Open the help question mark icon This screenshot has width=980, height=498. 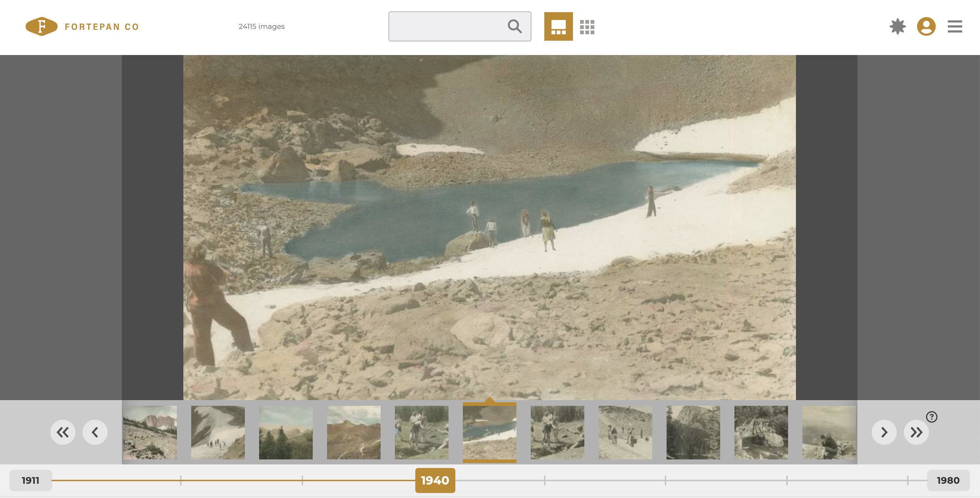pyautogui.click(x=931, y=417)
